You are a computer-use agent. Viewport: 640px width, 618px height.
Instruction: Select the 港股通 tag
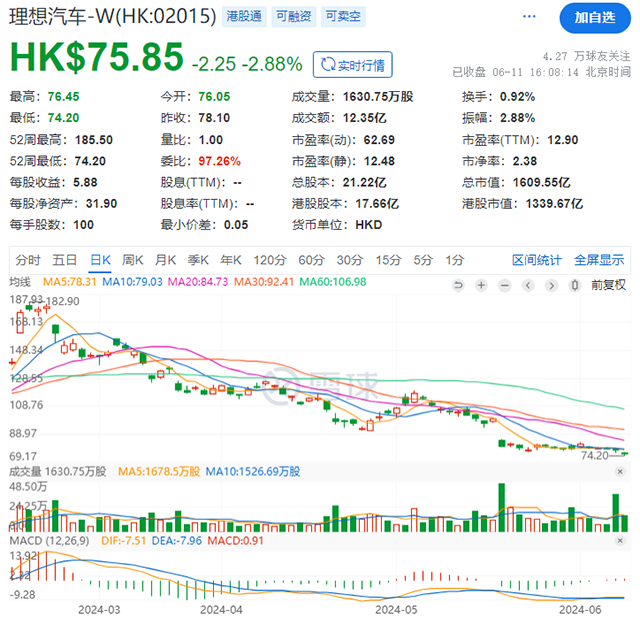point(244,16)
